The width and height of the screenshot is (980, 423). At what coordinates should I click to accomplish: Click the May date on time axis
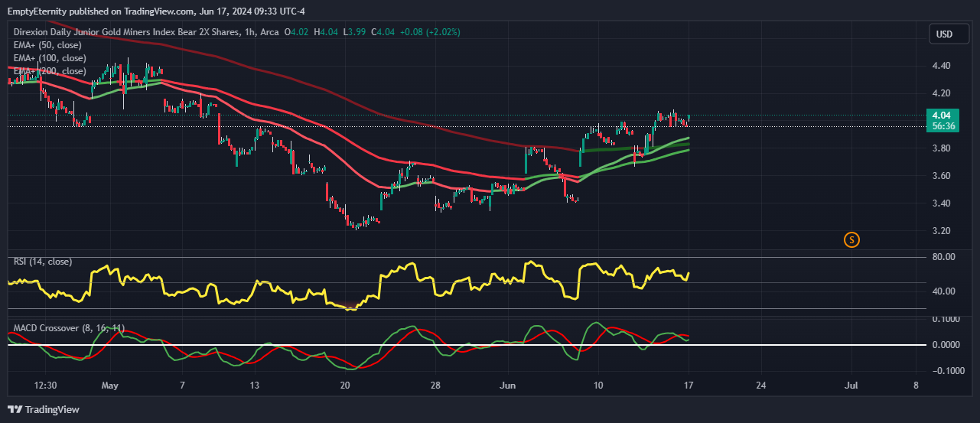110,385
